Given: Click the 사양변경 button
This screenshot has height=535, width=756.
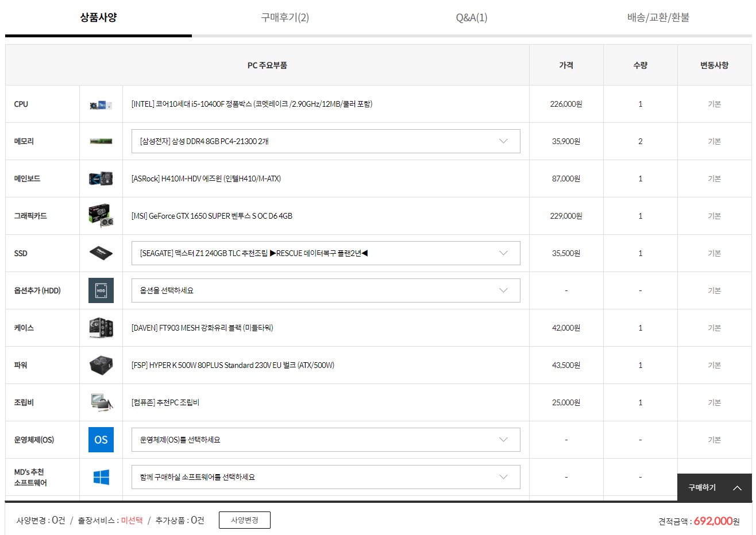Looking at the screenshot, I should (x=245, y=520).
